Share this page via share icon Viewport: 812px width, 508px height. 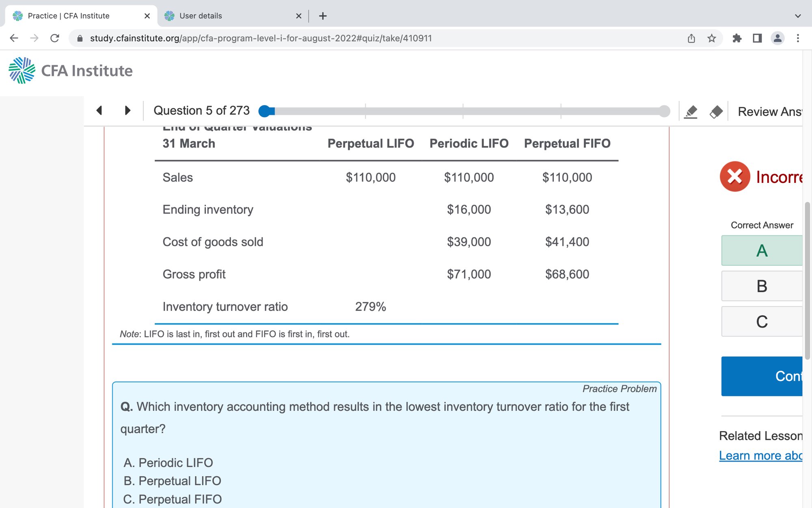(x=691, y=38)
